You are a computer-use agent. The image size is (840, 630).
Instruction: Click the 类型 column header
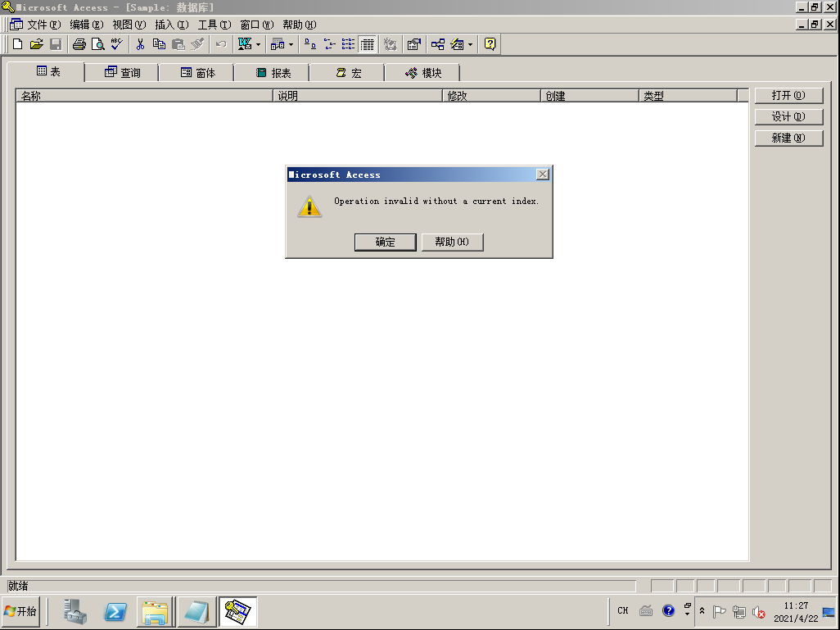point(689,95)
